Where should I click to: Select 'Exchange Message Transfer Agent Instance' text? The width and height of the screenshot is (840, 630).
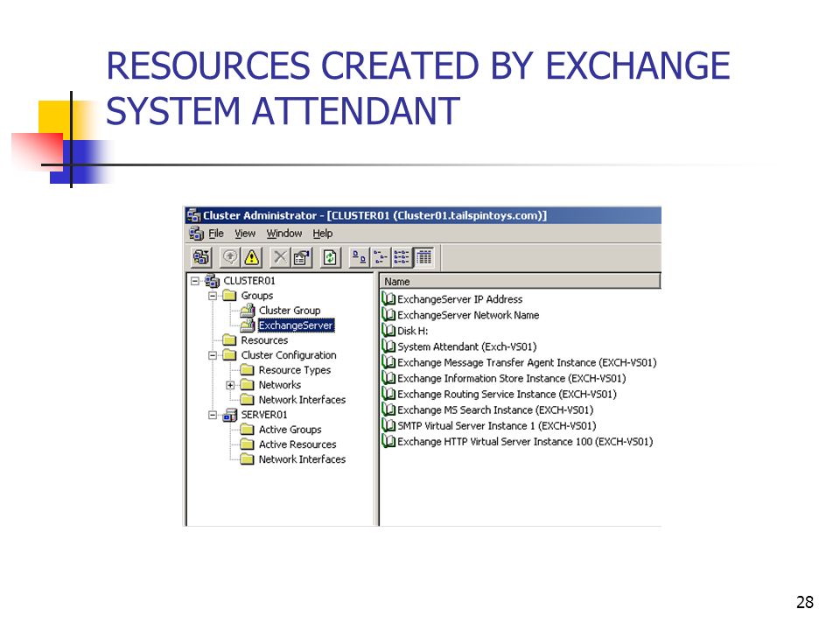click(x=497, y=362)
